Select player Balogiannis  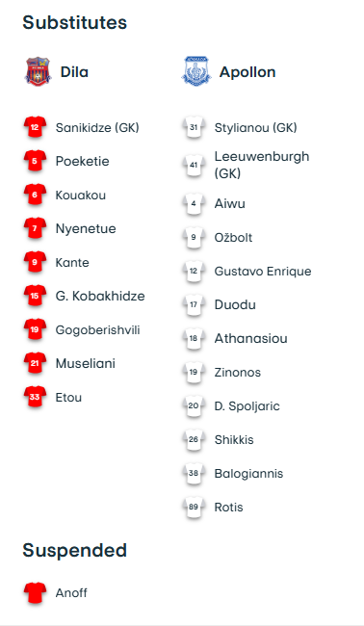[x=248, y=474]
